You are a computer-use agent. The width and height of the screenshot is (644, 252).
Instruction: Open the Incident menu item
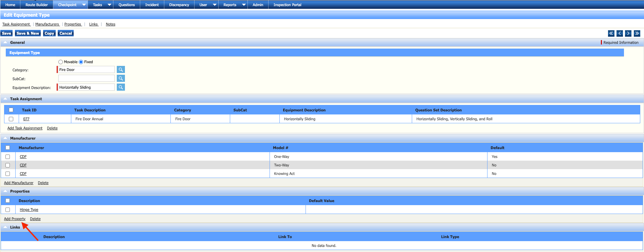152,5
